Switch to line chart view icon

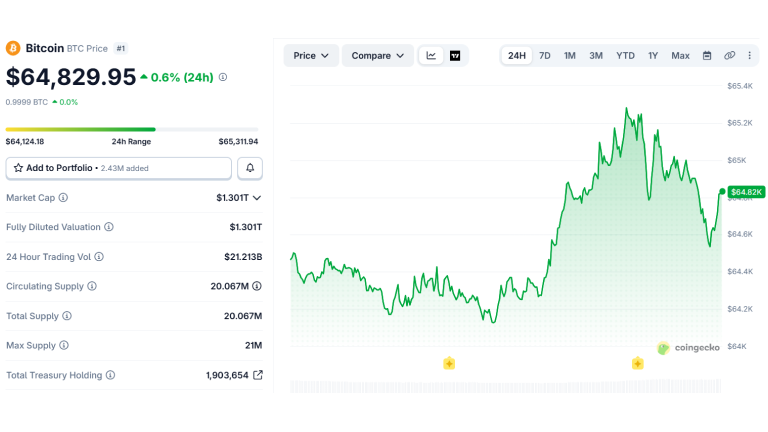click(431, 55)
